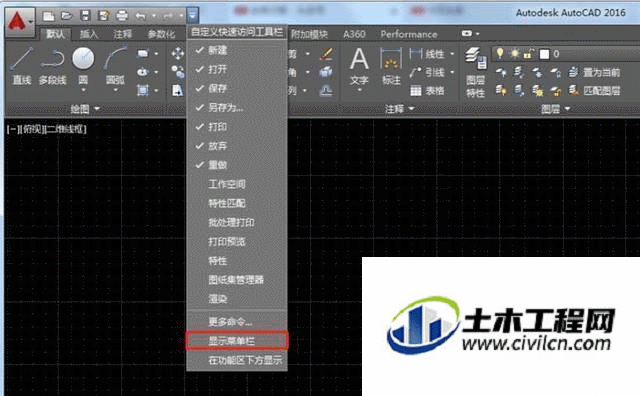This screenshot has width=640, height=396.
Task: Choose 批处理打印 from the customize menu
Action: 237,222
